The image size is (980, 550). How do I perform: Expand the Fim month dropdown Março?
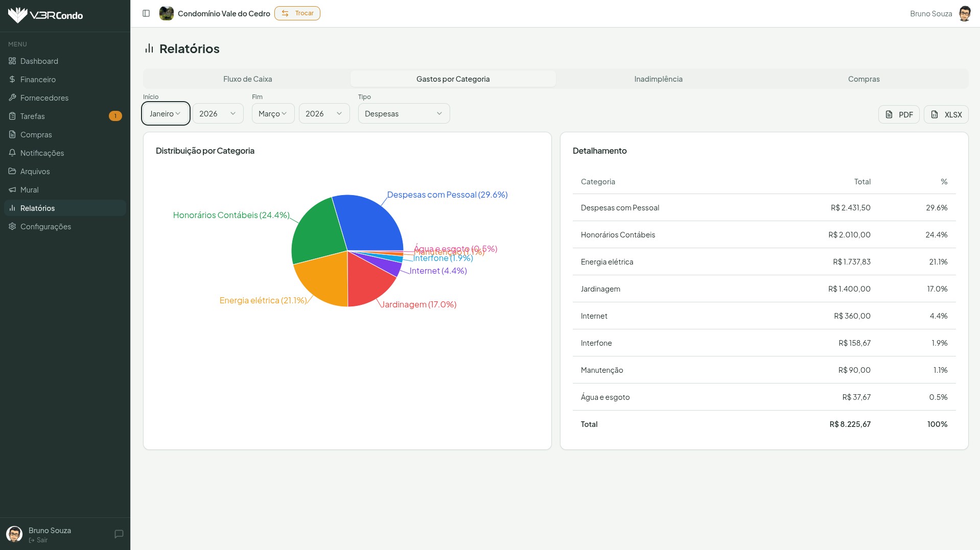click(x=273, y=113)
